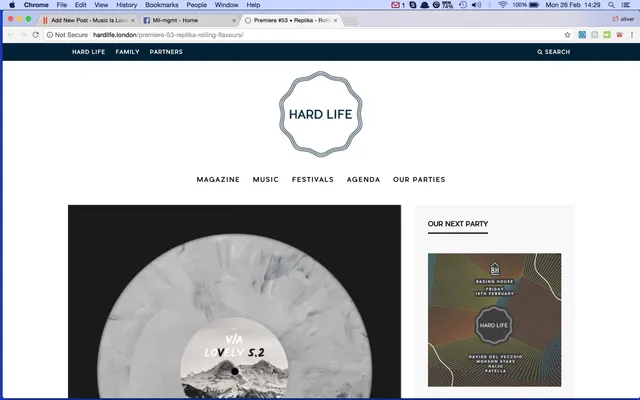Click the Hard Life circular logo

click(x=320, y=114)
